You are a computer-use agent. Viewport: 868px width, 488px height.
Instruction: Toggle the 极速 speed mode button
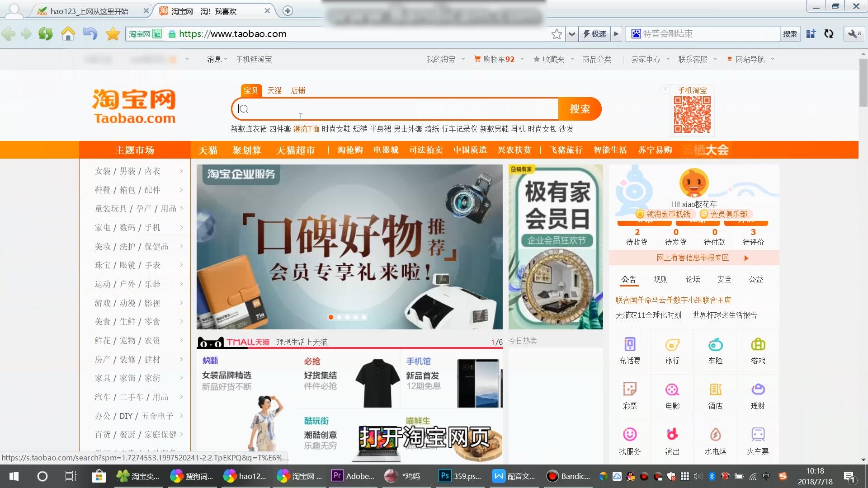coord(594,34)
